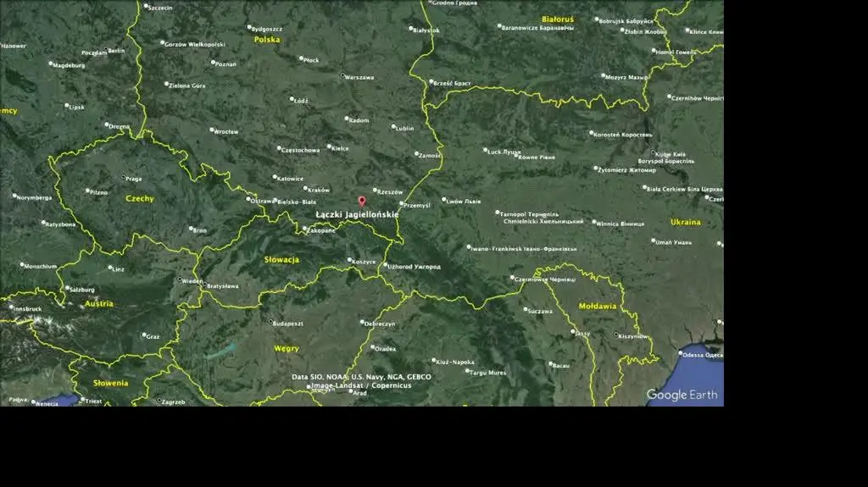868x487 pixels.
Task: Click the Bydgoszcz city label
Action: pyautogui.click(x=267, y=29)
